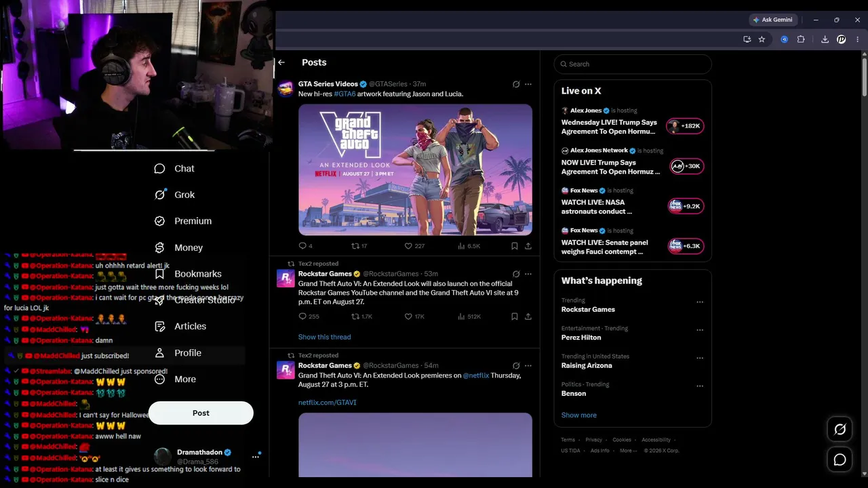This screenshot has width=868, height=488.
Task: Open Grok actions on GTA Series Videos post
Action: point(516,84)
